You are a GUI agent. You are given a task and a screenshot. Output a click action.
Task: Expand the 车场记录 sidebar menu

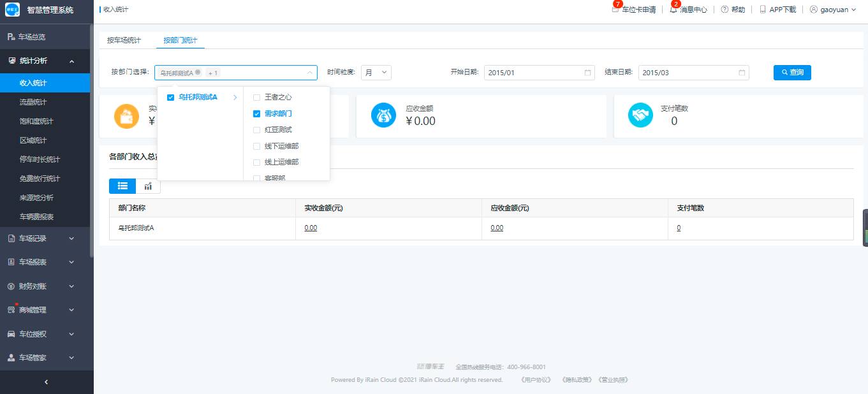46,238
